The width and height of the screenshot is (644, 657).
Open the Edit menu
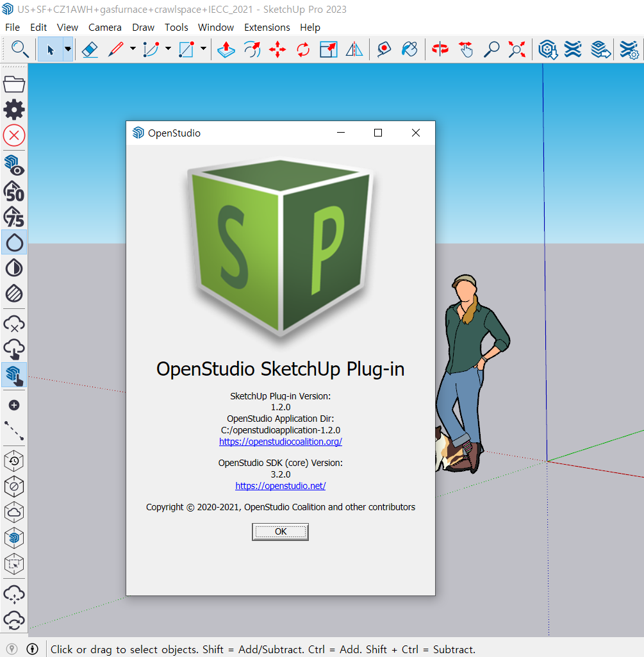coord(38,27)
